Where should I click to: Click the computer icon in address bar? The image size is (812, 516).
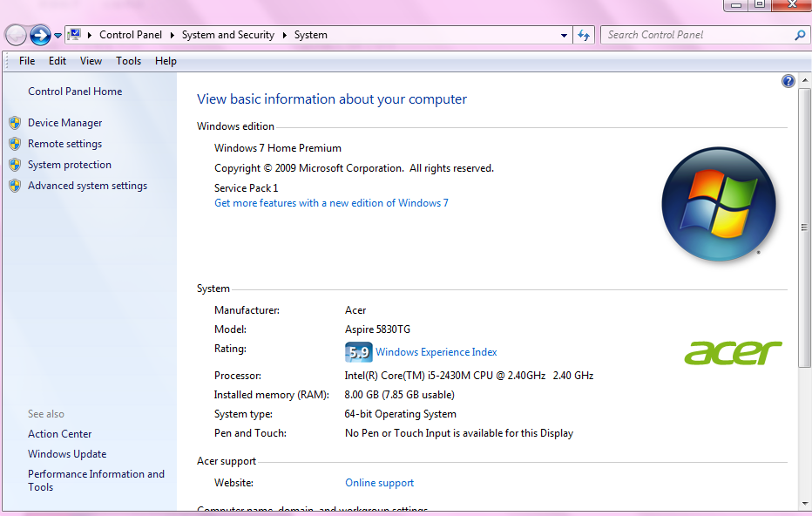(x=75, y=35)
